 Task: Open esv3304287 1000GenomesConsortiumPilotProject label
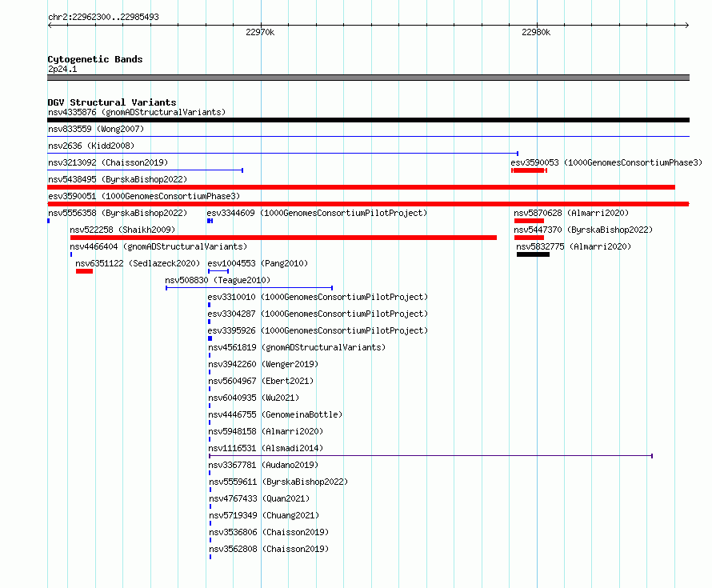pyautogui.click(x=318, y=314)
